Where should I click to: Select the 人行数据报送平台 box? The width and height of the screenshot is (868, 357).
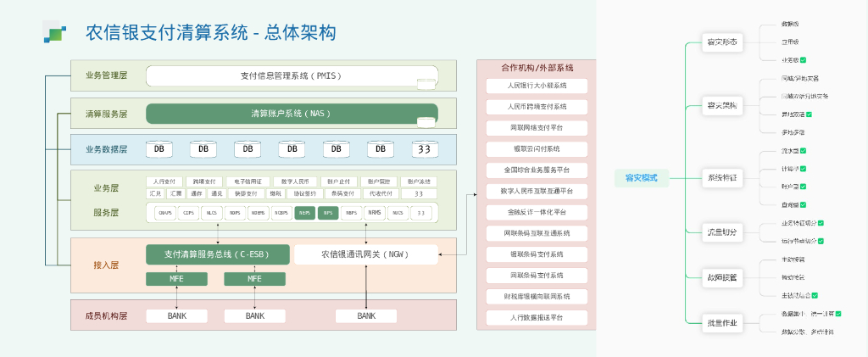pos(537,318)
